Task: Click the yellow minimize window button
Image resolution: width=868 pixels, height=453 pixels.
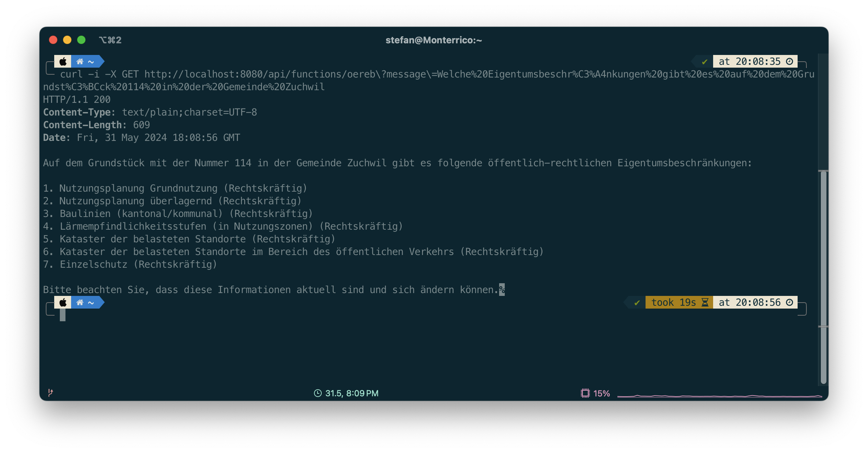Action: (67, 40)
